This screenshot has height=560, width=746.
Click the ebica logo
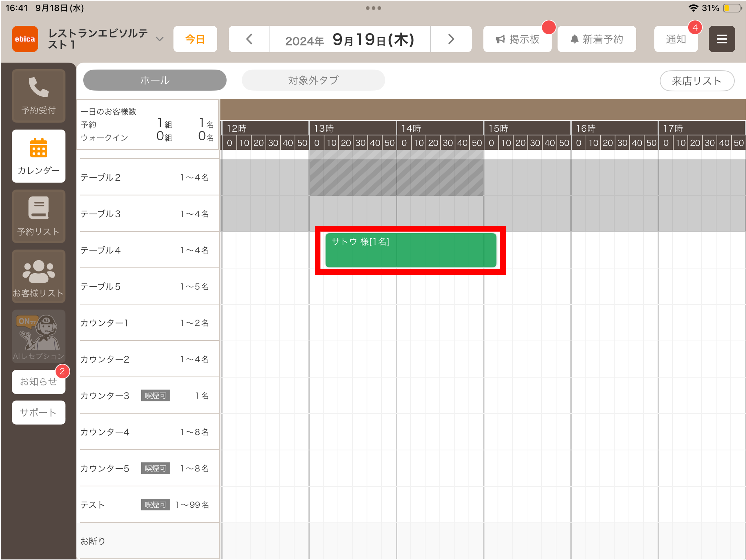point(25,39)
